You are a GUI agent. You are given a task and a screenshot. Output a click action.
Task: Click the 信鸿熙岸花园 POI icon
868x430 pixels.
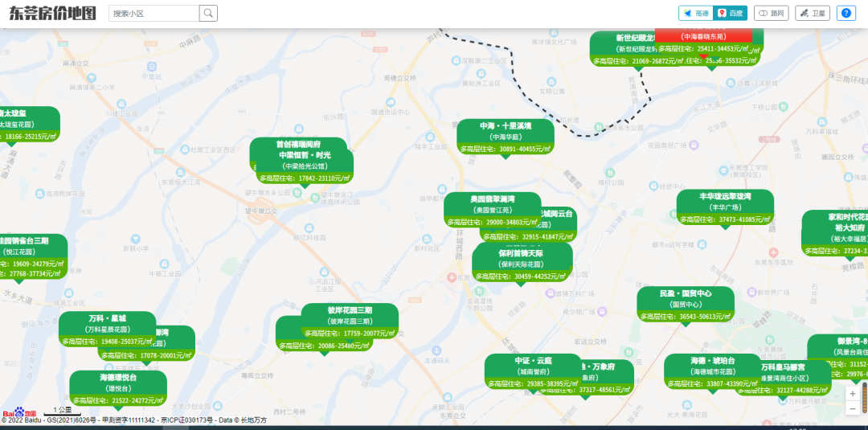(x=40, y=194)
